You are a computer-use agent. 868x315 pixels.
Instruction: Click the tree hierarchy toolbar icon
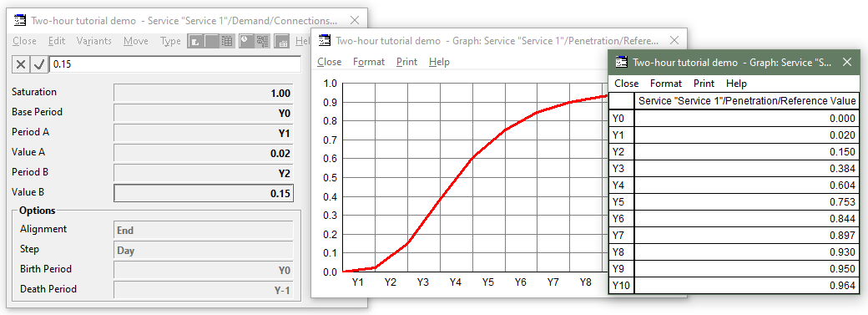tap(262, 41)
